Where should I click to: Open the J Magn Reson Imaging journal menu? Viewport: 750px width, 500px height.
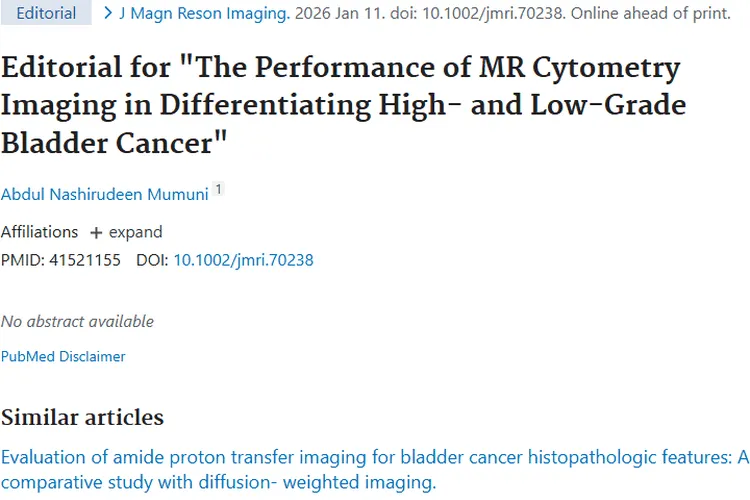(204, 14)
